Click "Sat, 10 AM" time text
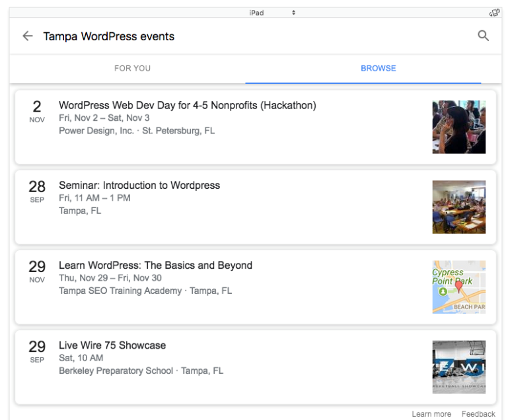 point(81,358)
